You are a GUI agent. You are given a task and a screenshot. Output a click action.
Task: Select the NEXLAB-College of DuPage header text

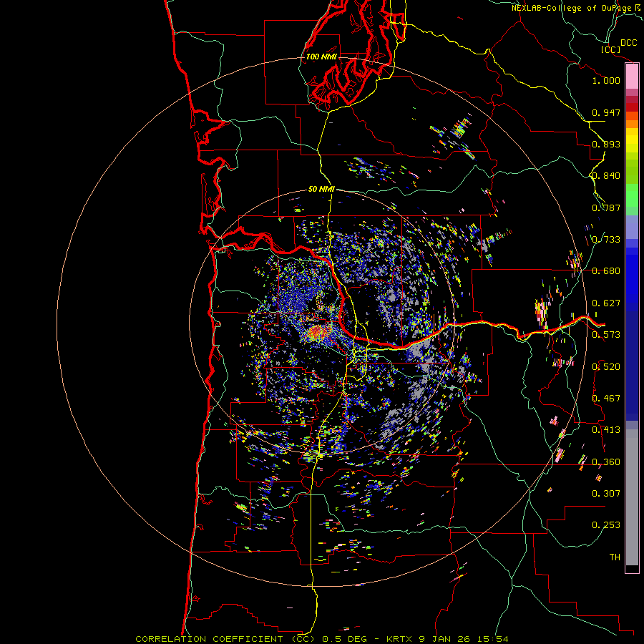click(x=571, y=8)
